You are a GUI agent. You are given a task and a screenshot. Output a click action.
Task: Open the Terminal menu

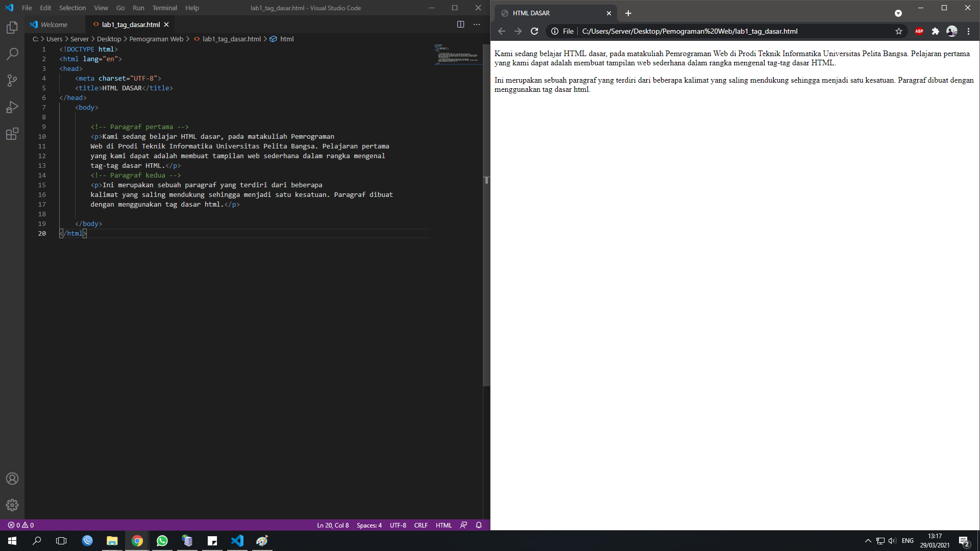click(164, 8)
